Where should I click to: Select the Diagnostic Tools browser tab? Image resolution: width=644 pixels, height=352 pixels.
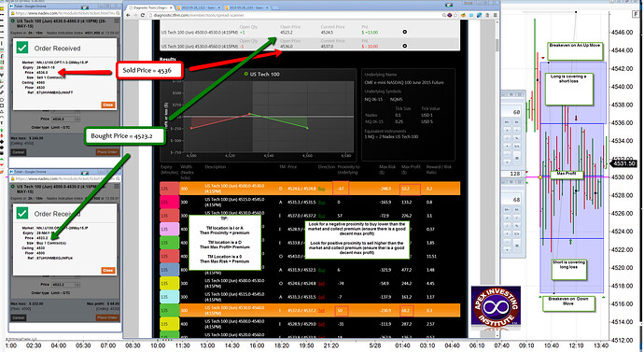(x=150, y=7)
